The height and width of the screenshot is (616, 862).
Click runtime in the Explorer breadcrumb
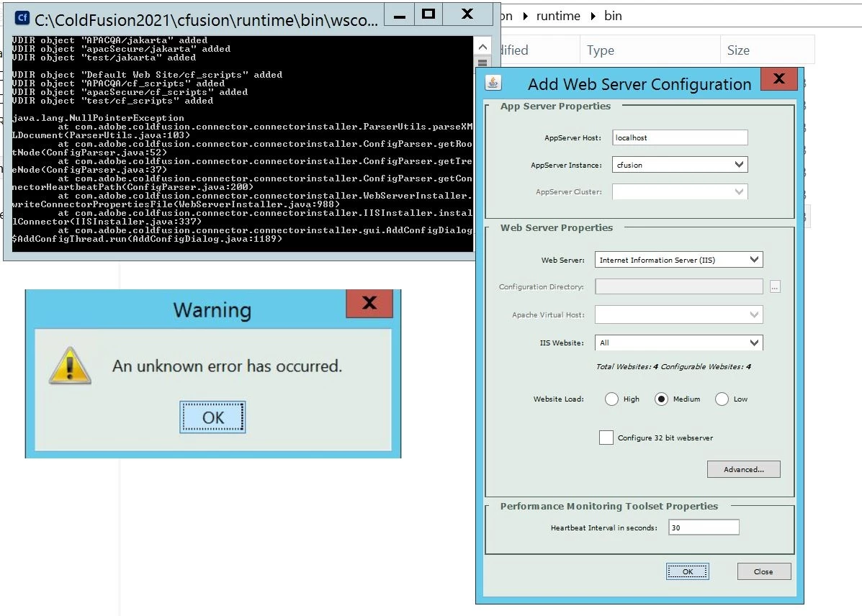tap(558, 16)
